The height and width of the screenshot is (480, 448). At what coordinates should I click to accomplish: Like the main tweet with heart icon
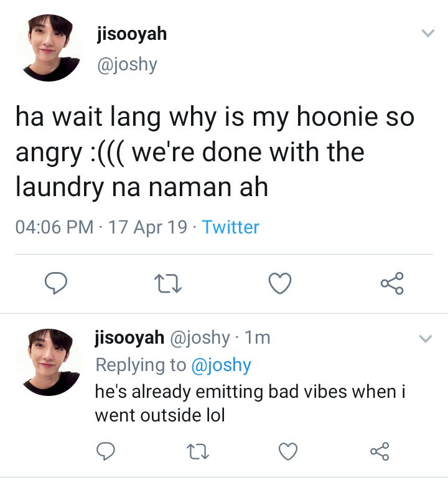point(280,283)
